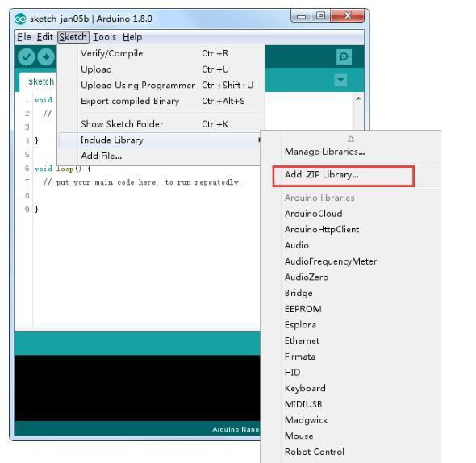Include the Mouse library
476x463 pixels.
351,436
